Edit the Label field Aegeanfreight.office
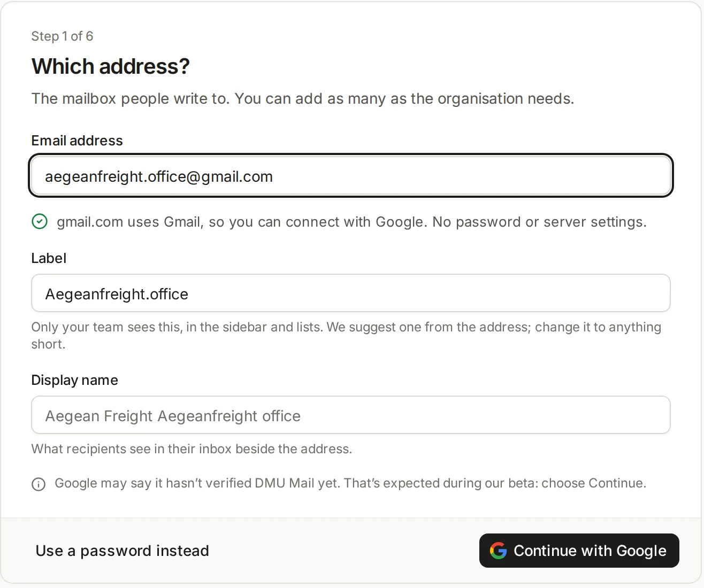 point(351,293)
